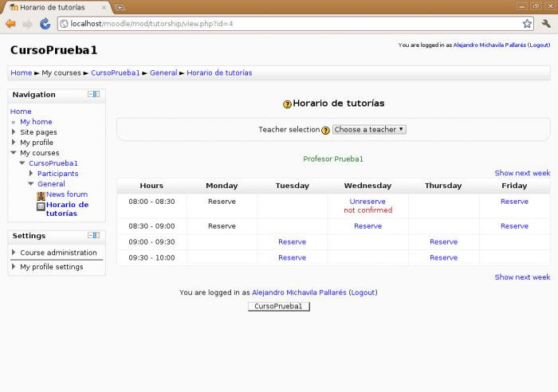Viewport: 558px width, 392px height.
Task: Reserve Thursday 09:00 - 09:30 slot
Action: pos(443,241)
